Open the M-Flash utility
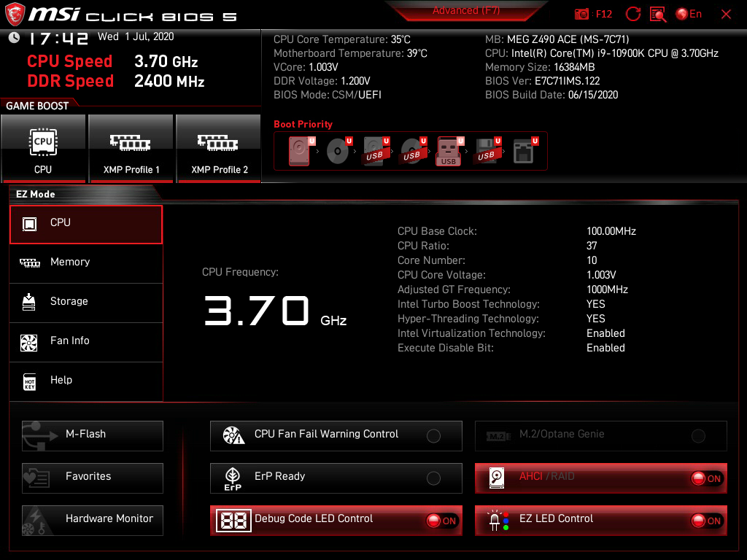Viewport: 747px width, 560px height. [92, 435]
